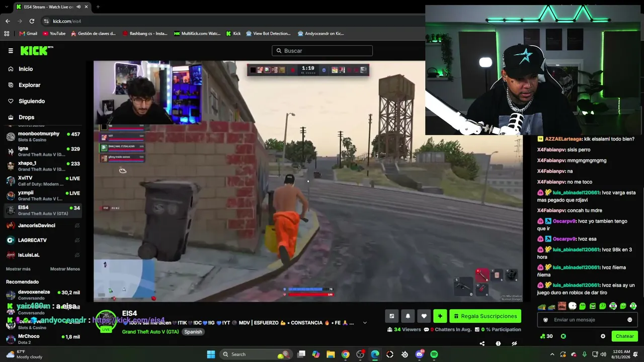The image size is (644, 362).
Task: Open the channel points counter showing 30
Action: (x=546, y=336)
